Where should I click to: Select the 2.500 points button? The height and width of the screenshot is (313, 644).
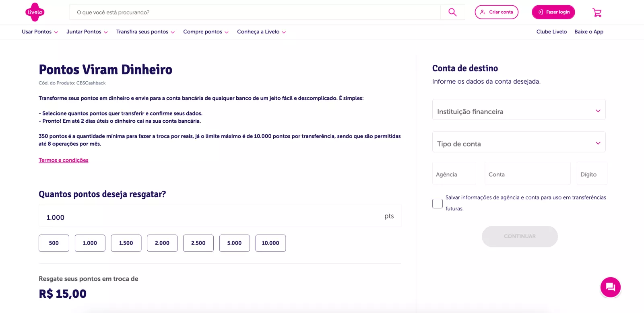coord(198,243)
